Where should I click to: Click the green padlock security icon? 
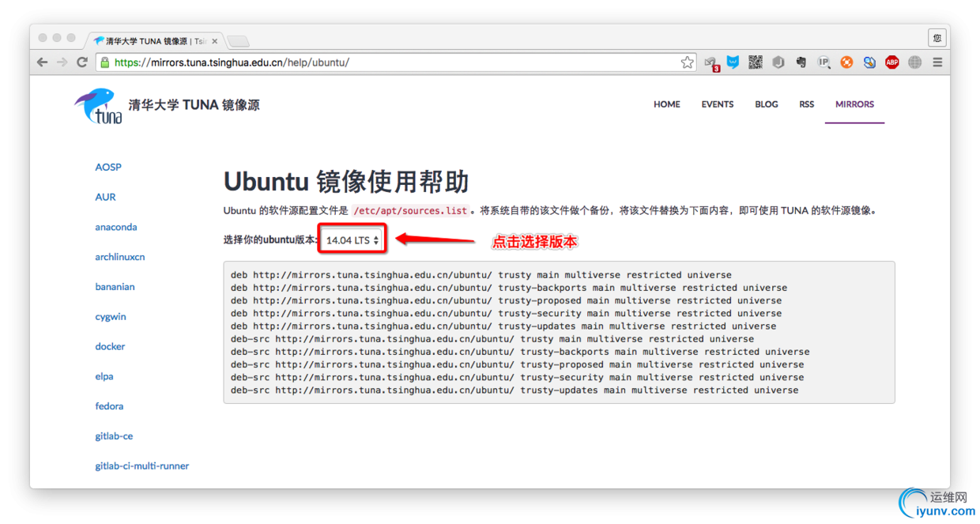[x=105, y=62]
